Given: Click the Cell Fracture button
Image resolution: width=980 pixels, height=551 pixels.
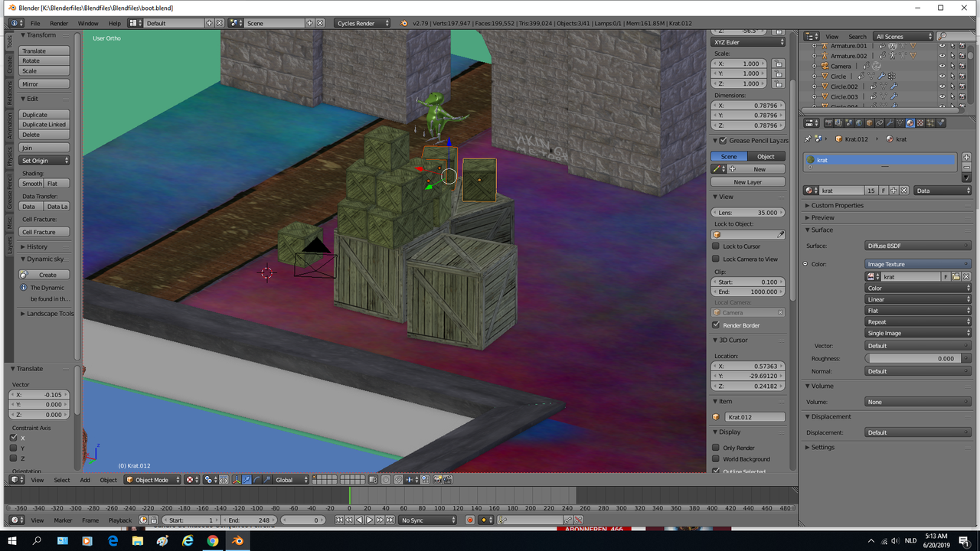Looking at the screenshot, I should (x=44, y=232).
